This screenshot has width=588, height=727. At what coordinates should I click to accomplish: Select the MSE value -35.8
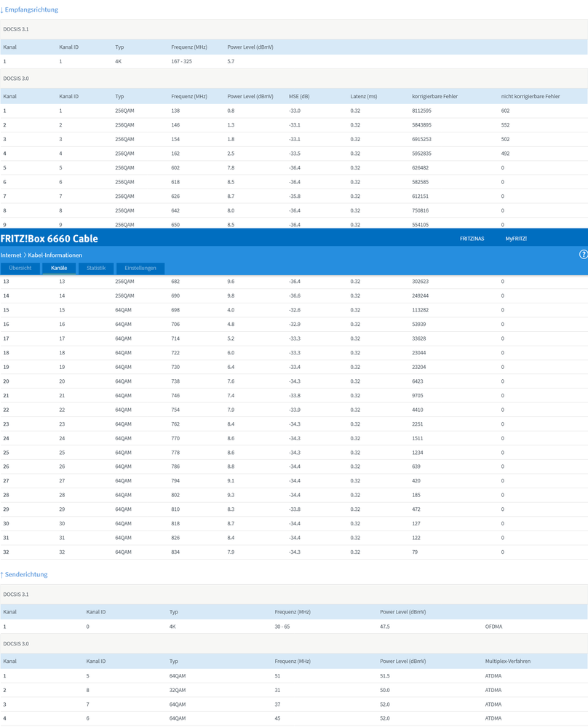tap(295, 196)
